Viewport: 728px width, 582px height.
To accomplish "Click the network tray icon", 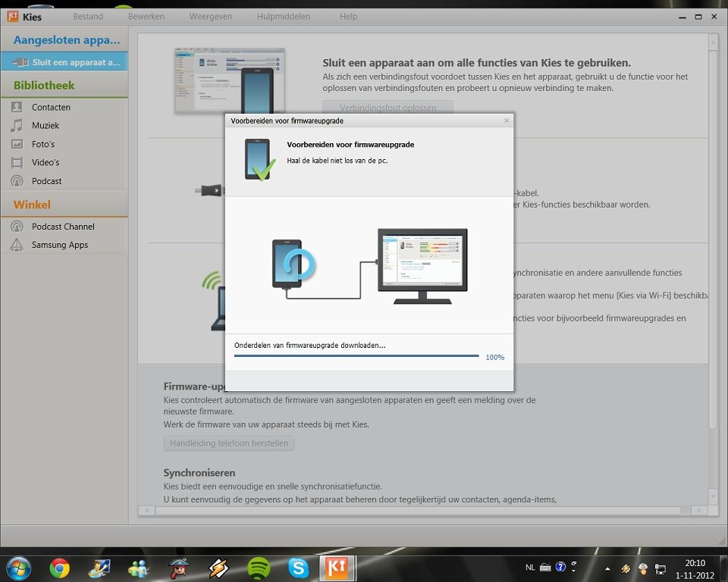I will [x=661, y=568].
